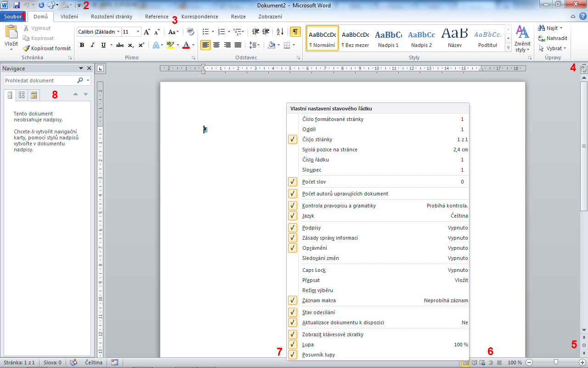Toggle ruler button above vertical scrollbar
Image resolution: width=588 pixels, height=368 pixels.
[584, 70]
